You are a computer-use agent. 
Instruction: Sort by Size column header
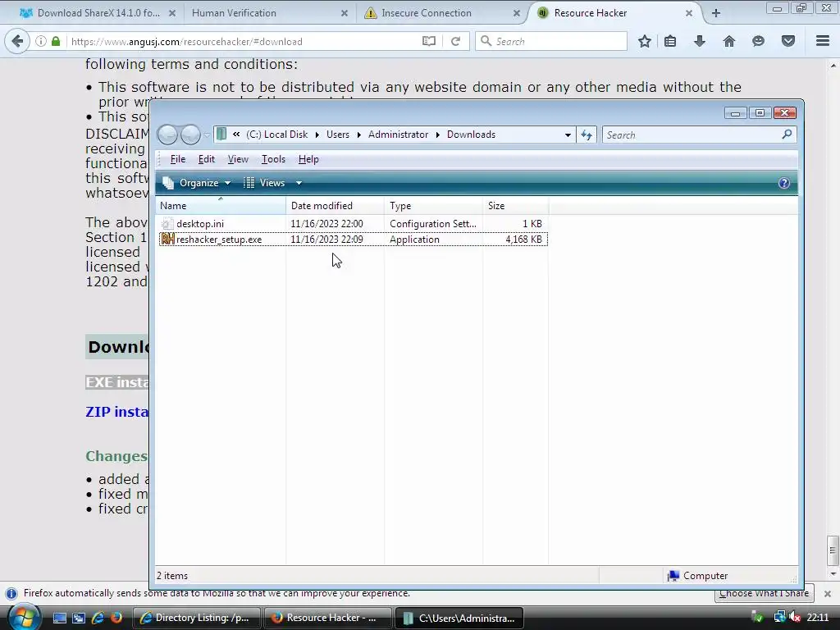[515, 206]
